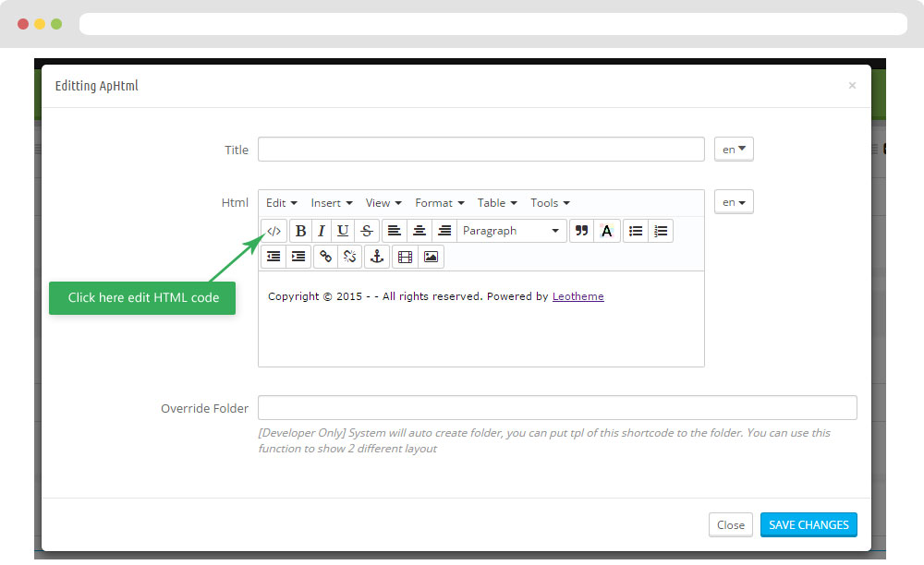
Task: Open the Title language 'en' dropdown
Action: (x=734, y=150)
